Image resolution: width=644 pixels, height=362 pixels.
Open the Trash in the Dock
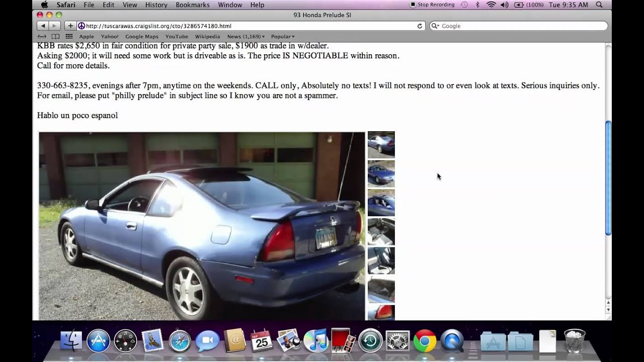(575, 341)
